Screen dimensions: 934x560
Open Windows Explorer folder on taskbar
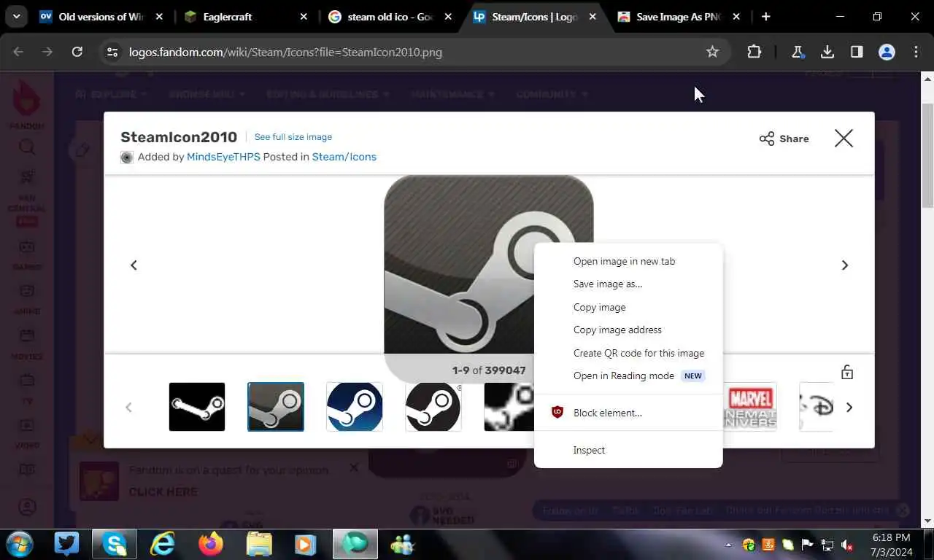coord(259,545)
